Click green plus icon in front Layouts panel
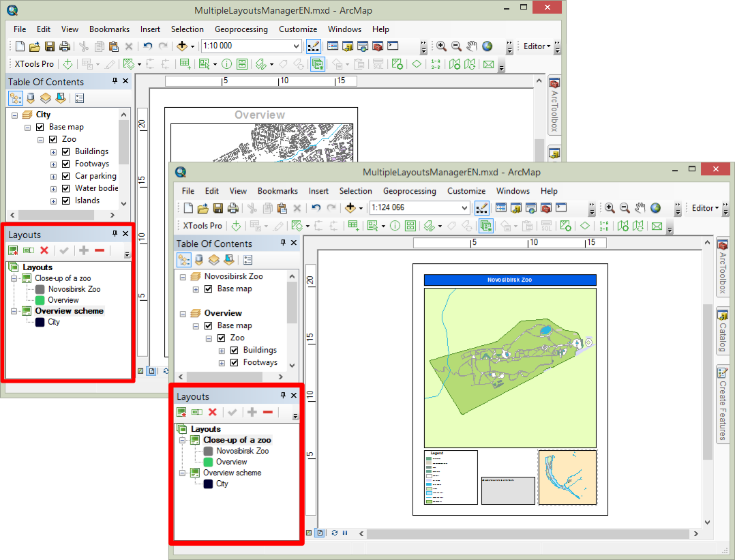The height and width of the screenshot is (560, 735). (252, 412)
